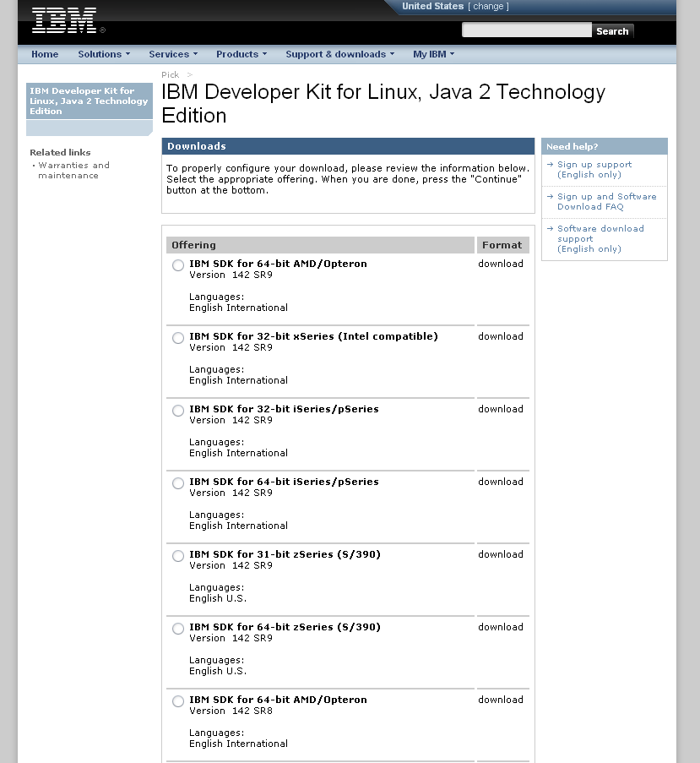Click 'download' in the 64-bit iSeries/pSeries row

(501, 482)
